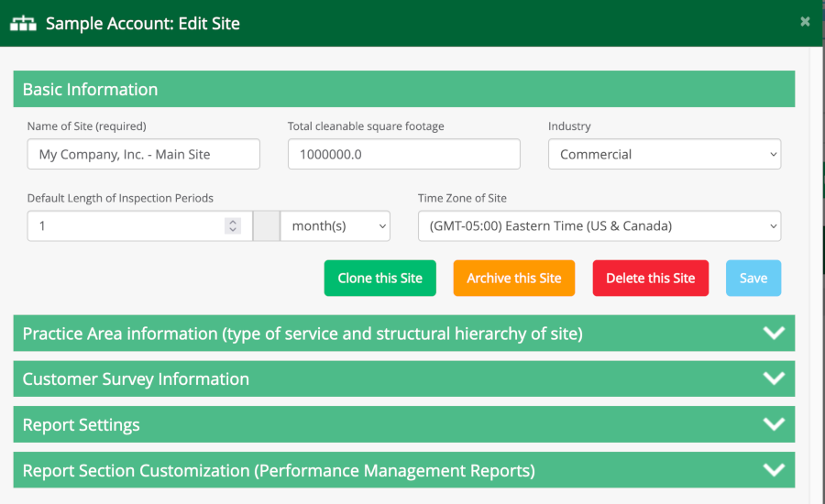Expand Report Section Customization chevron

pos(774,470)
